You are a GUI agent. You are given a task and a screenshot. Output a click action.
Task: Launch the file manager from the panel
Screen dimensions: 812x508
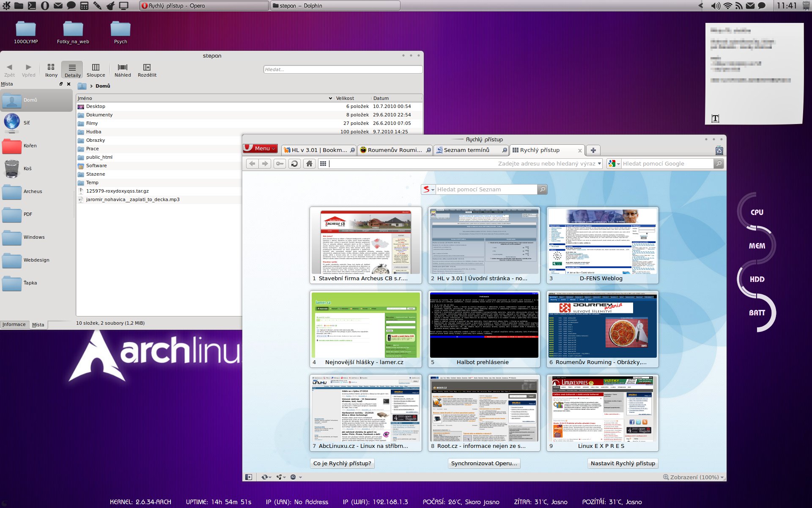coord(19,6)
